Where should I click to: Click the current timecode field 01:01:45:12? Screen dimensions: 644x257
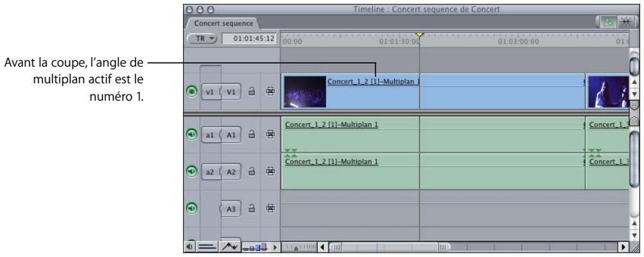pyautogui.click(x=249, y=38)
